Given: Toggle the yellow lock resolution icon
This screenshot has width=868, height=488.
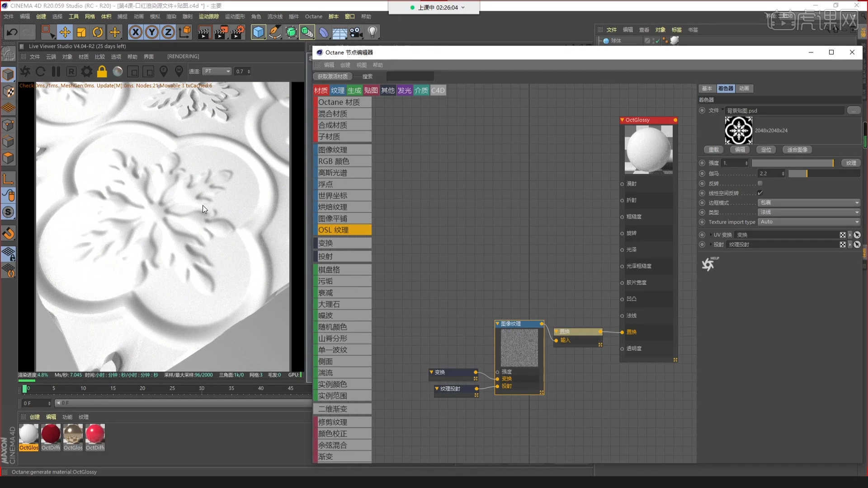Looking at the screenshot, I should pos(102,71).
